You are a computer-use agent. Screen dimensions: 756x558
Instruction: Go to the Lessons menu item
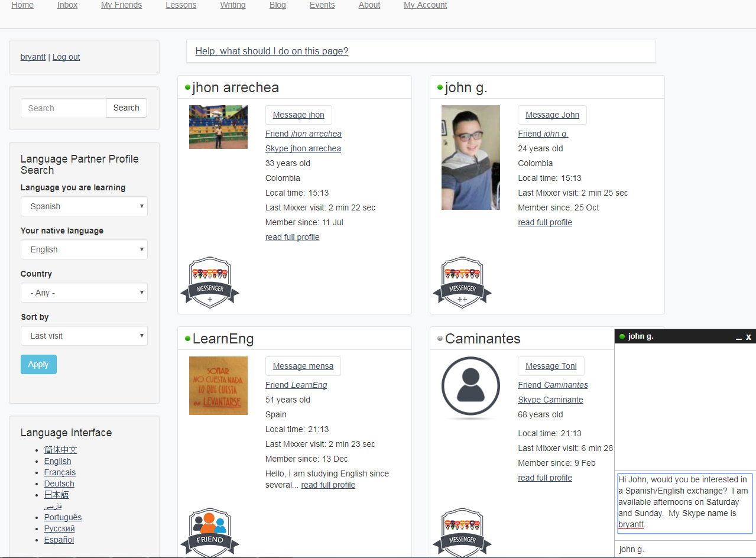coord(181,5)
